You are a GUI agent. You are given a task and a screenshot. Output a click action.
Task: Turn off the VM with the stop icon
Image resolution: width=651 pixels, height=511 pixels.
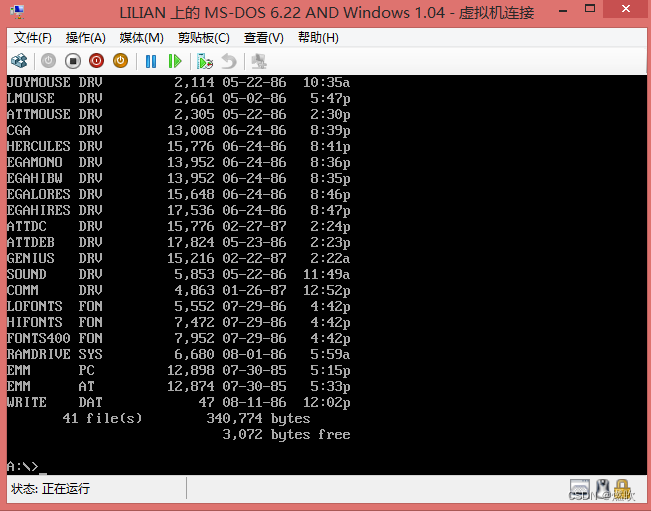point(73,61)
